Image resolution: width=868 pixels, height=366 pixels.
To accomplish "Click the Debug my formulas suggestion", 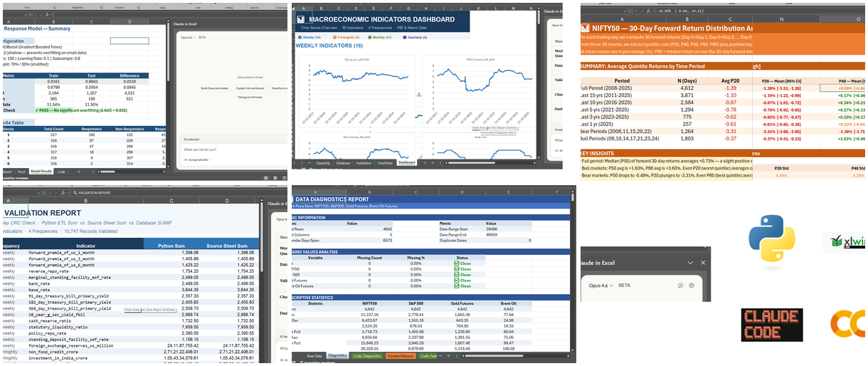I will [x=250, y=97].
